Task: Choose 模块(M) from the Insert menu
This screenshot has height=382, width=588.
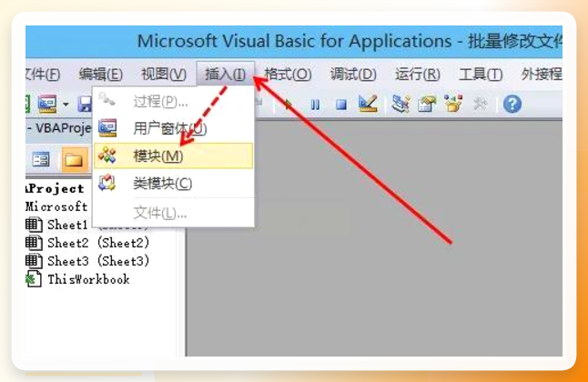Action: (173, 156)
